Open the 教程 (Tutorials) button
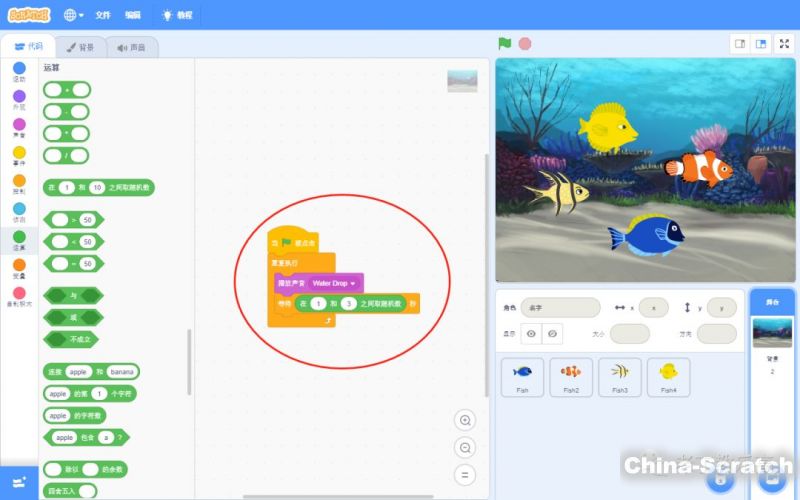The image size is (800, 500). (x=177, y=15)
